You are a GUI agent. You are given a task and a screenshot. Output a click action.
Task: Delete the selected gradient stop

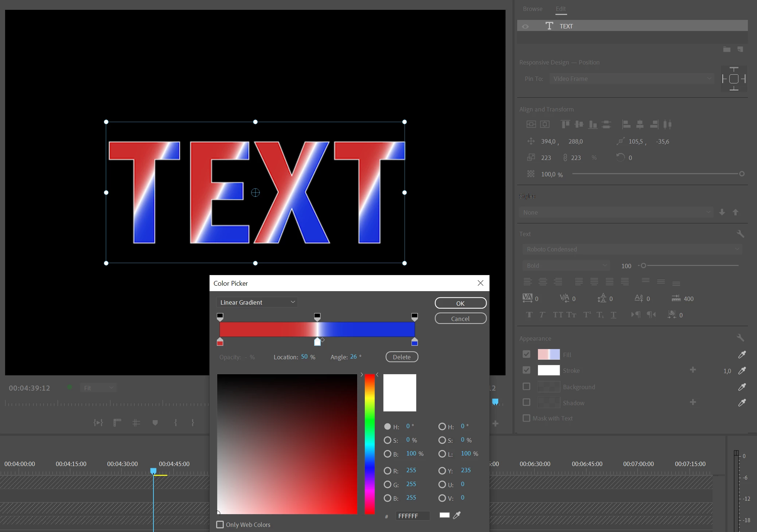coord(402,357)
